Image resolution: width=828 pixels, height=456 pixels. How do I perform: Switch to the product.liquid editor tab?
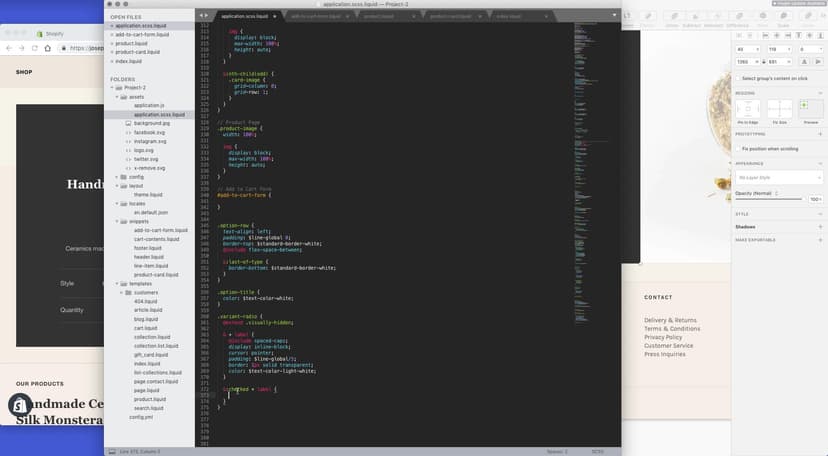380,16
